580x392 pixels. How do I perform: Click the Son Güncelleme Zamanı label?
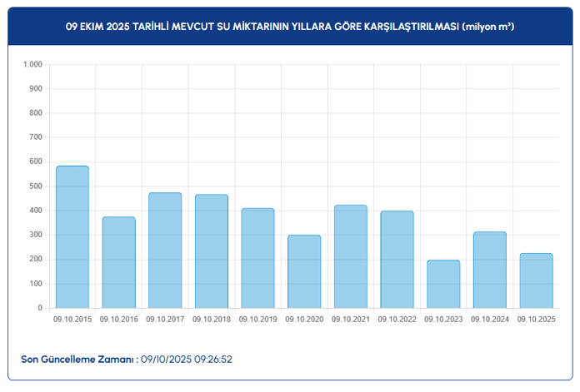[x=79, y=359]
